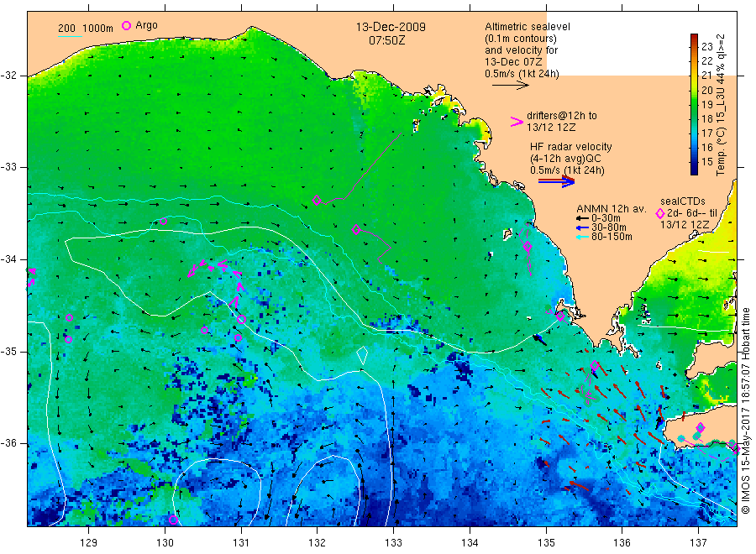Click the '(0.1m contours)' legend text
The width and height of the screenshot is (756, 554).
point(521,39)
